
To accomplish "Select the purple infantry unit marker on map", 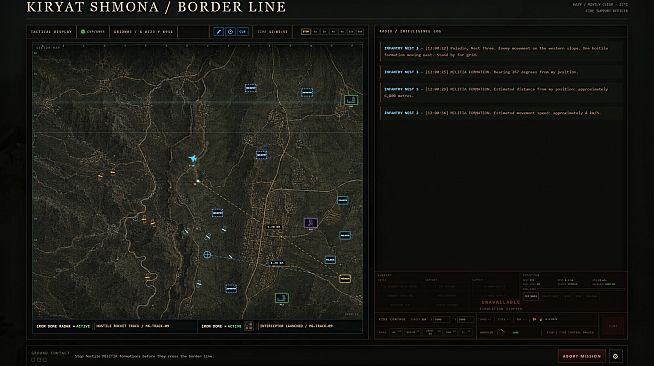I will 310,223.
